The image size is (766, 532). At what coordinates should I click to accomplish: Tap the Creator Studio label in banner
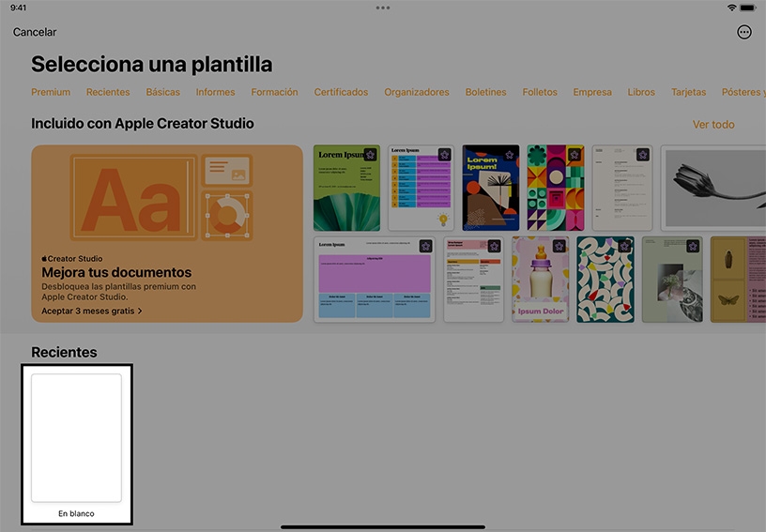coord(71,259)
